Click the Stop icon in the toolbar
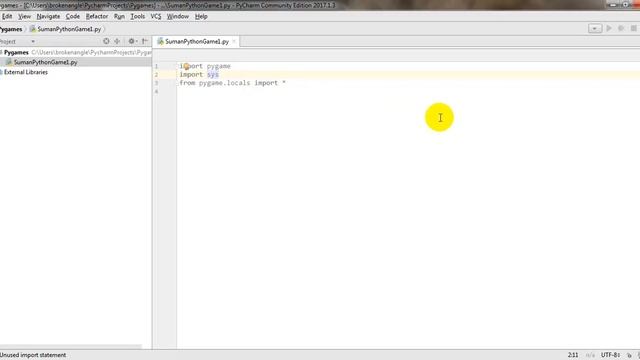The width and height of the screenshot is (640, 360). [x=633, y=28]
